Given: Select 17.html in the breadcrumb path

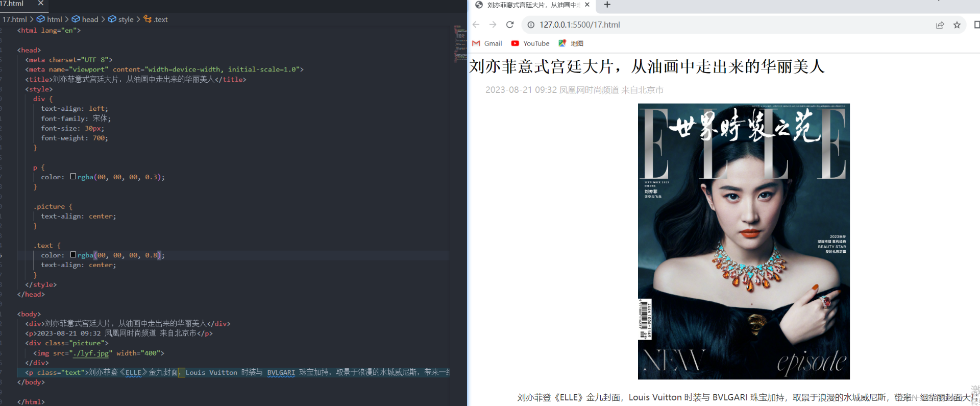Looking at the screenshot, I should (x=14, y=19).
